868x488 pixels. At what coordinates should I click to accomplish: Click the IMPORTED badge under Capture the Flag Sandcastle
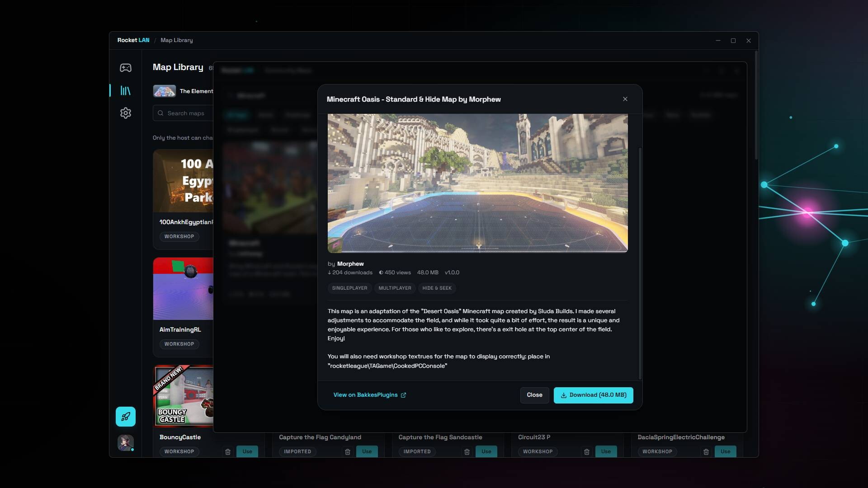click(417, 452)
